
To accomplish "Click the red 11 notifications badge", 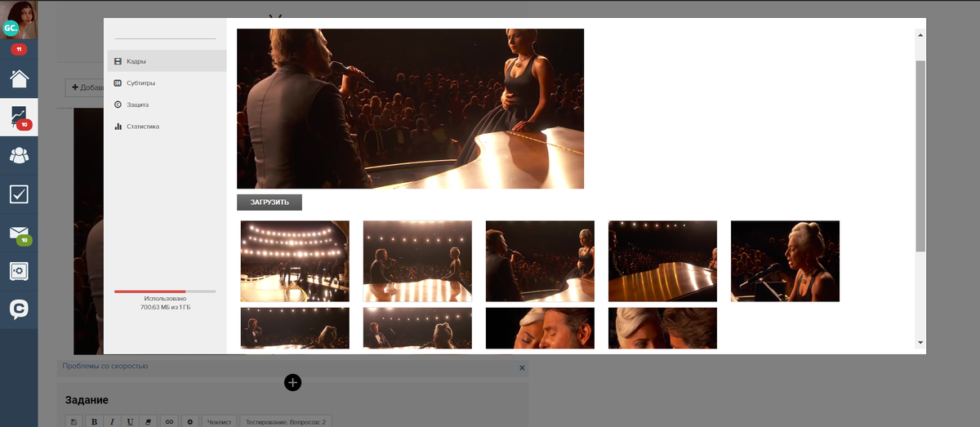I will point(18,50).
